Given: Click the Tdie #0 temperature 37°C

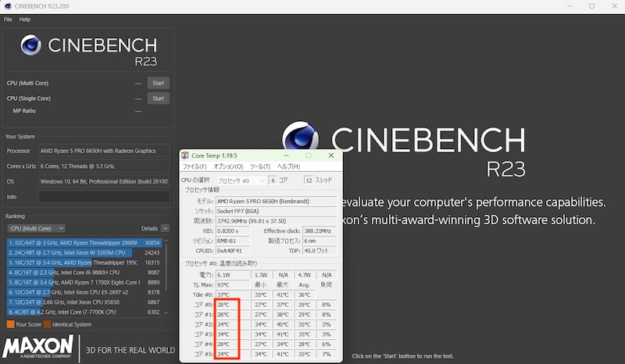Looking at the screenshot, I should point(232,294).
